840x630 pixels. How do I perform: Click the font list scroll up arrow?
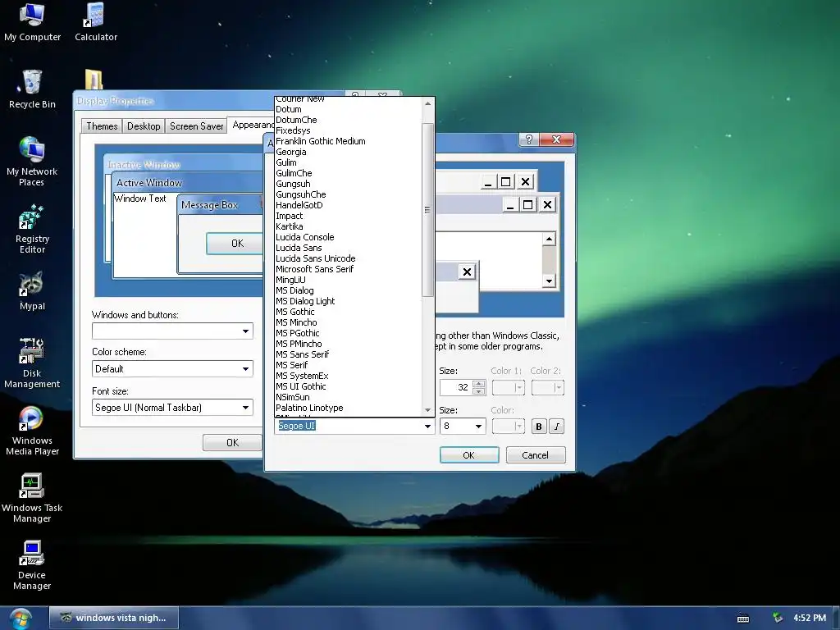(427, 103)
